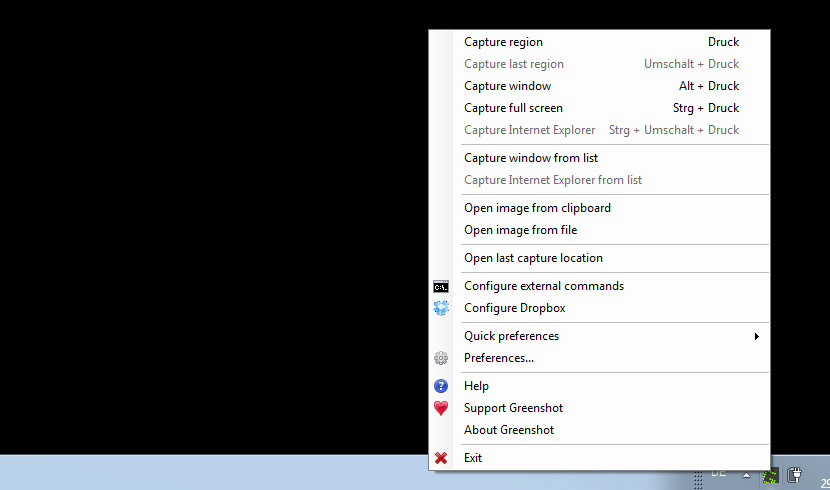830x490 pixels.
Task: Click the Dropbox icon
Action: click(441, 308)
